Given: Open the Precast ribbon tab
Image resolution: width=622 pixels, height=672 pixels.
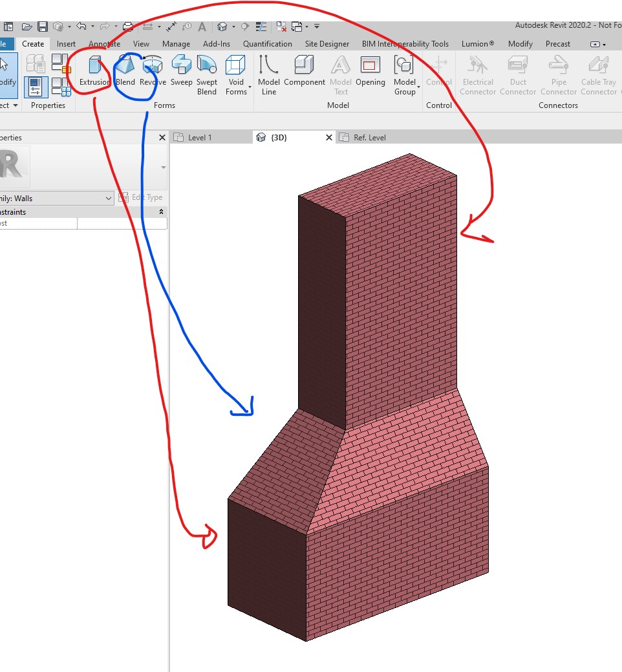Looking at the screenshot, I should coord(558,44).
